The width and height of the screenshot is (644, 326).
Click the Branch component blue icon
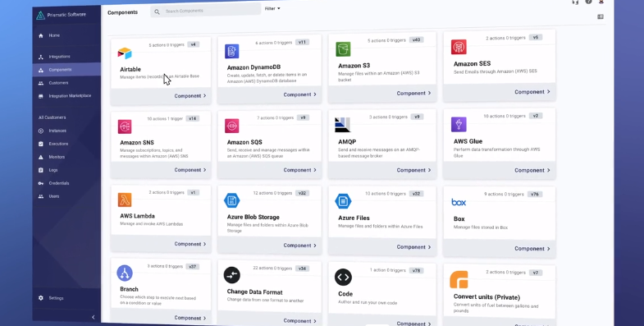125,273
